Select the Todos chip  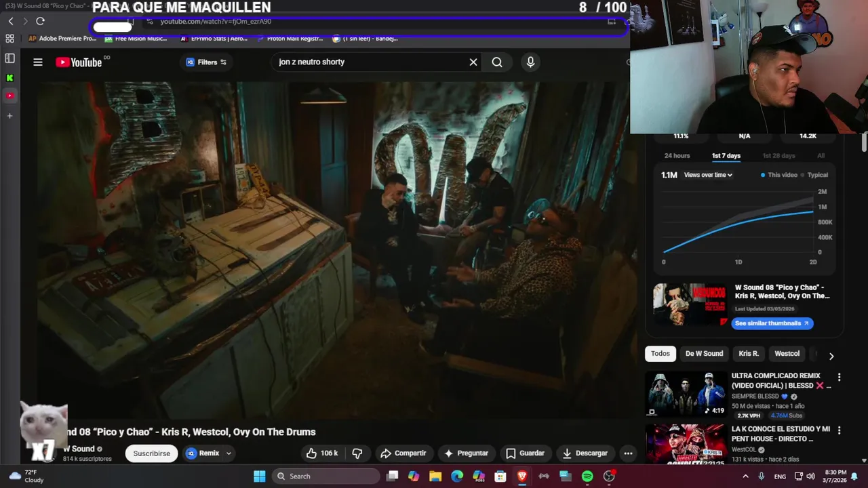(x=660, y=354)
